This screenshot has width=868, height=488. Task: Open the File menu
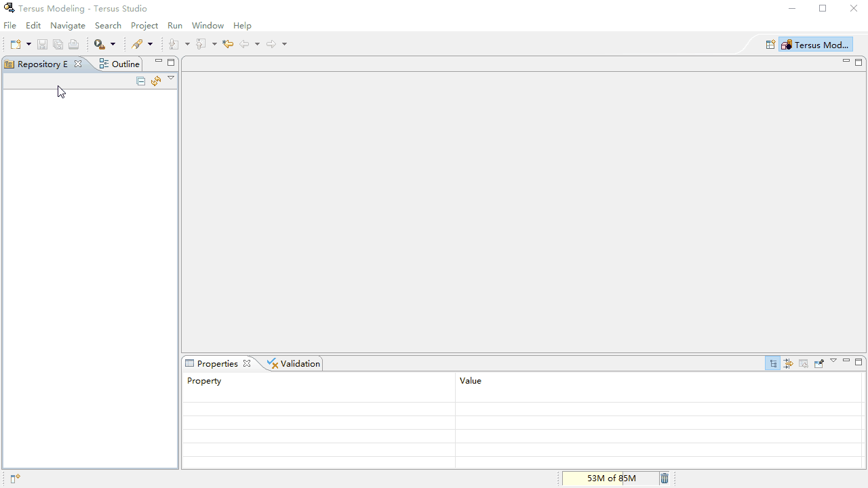[x=9, y=26]
